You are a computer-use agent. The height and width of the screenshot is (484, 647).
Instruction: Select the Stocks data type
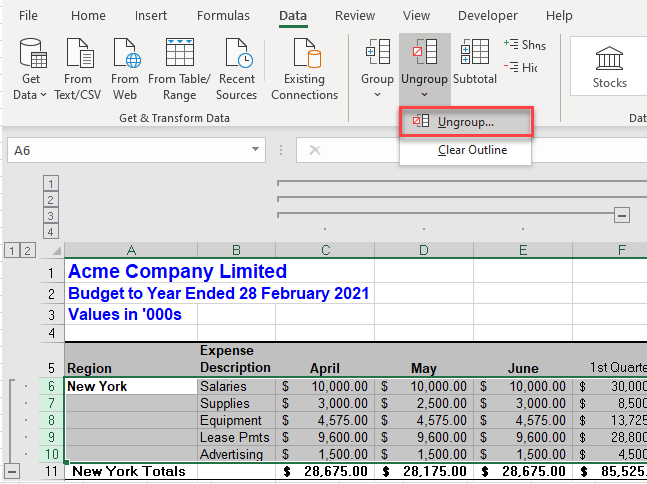click(609, 66)
